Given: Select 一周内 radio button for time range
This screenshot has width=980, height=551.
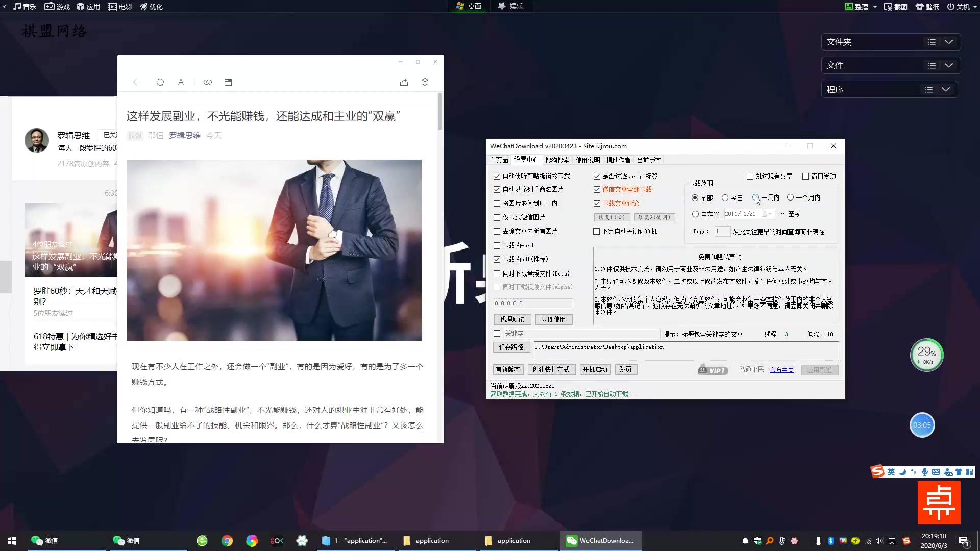Looking at the screenshot, I should (x=755, y=197).
